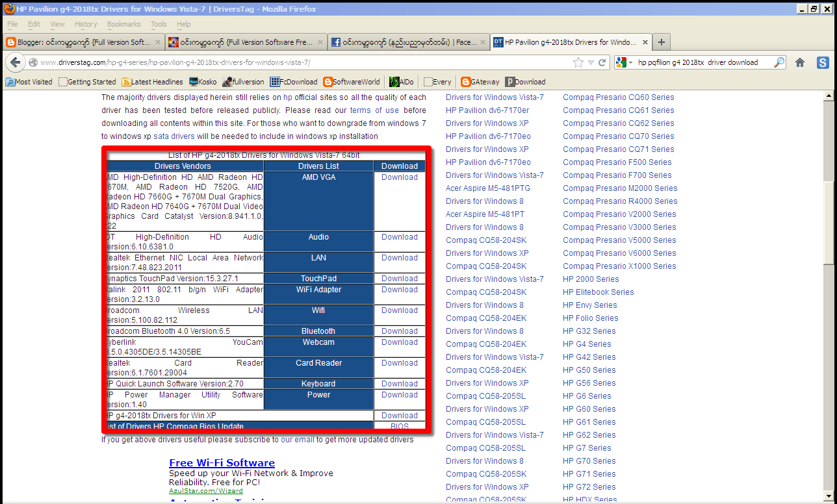
Task: Run search with the magnifier icon
Action: [780, 62]
